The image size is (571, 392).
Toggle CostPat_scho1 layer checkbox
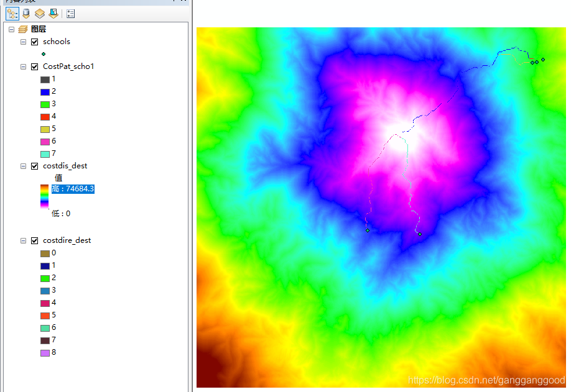tap(35, 66)
